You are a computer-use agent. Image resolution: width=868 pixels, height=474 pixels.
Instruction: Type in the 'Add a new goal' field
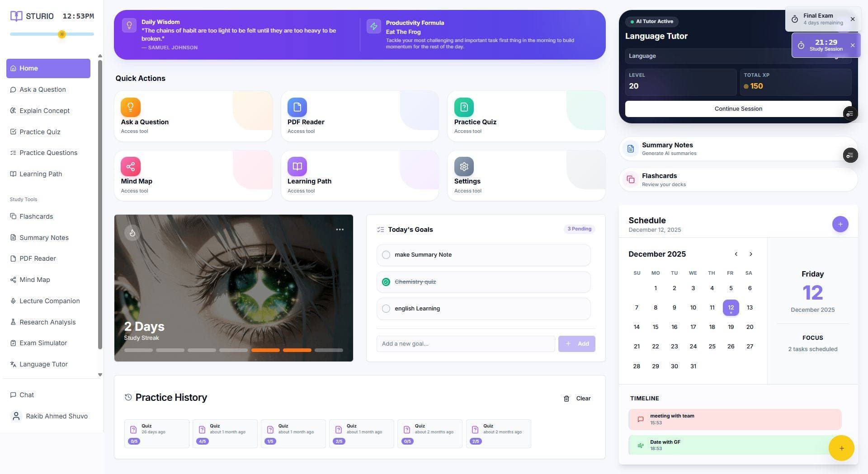[x=466, y=343]
